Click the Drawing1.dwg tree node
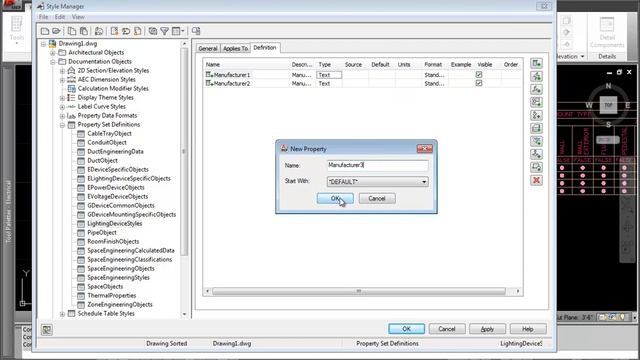This screenshot has width=640, height=360. pos(78,43)
